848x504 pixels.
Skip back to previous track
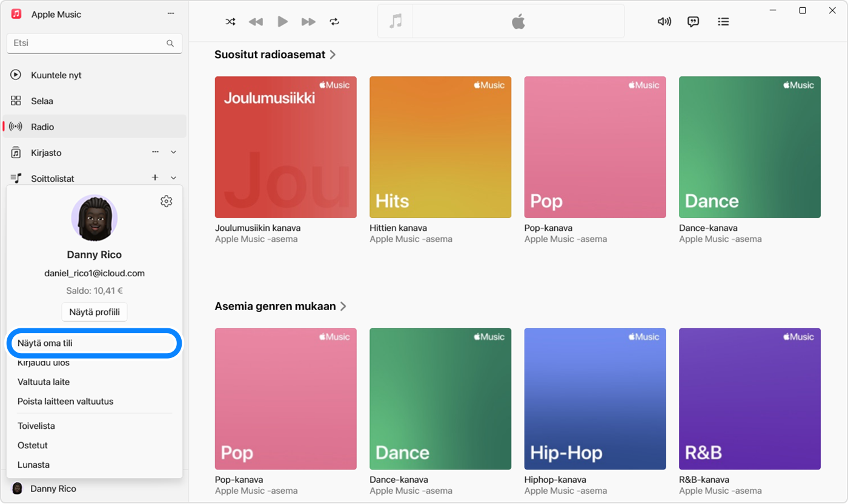256,22
